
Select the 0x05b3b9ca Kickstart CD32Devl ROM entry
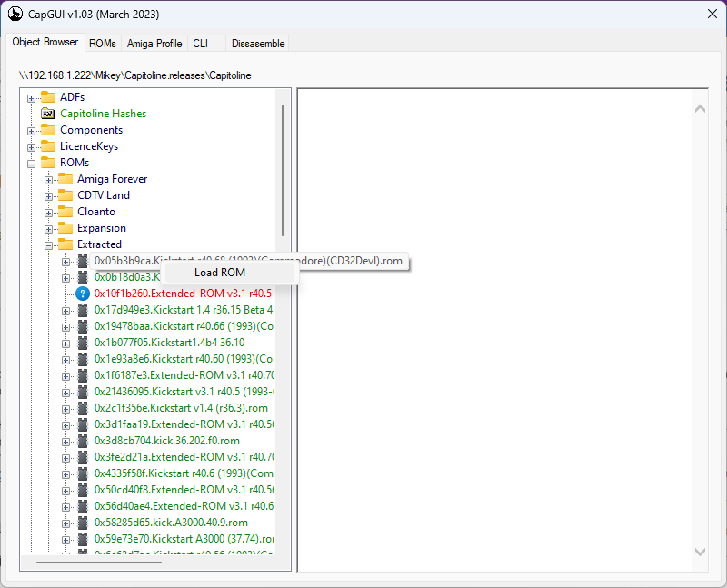[x=248, y=261]
